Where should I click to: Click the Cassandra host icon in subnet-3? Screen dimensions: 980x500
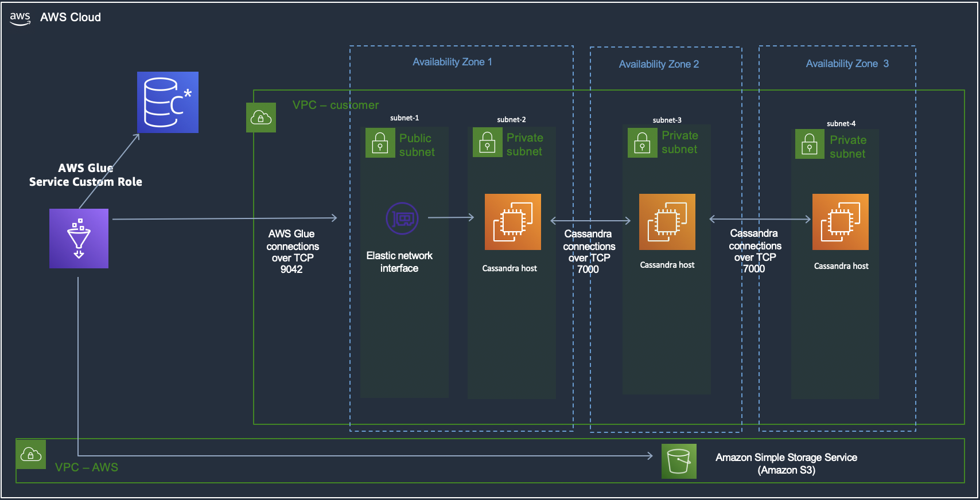coord(667,222)
